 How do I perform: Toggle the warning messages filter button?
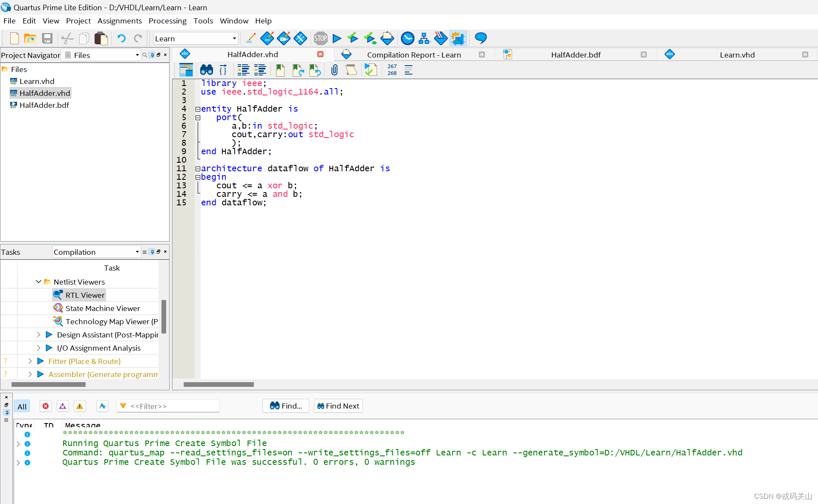(x=80, y=406)
